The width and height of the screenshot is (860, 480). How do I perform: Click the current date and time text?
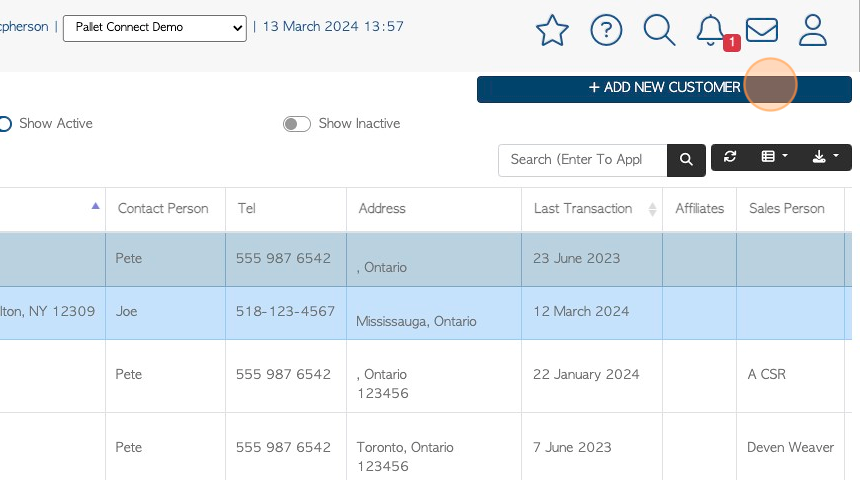[333, 27]
